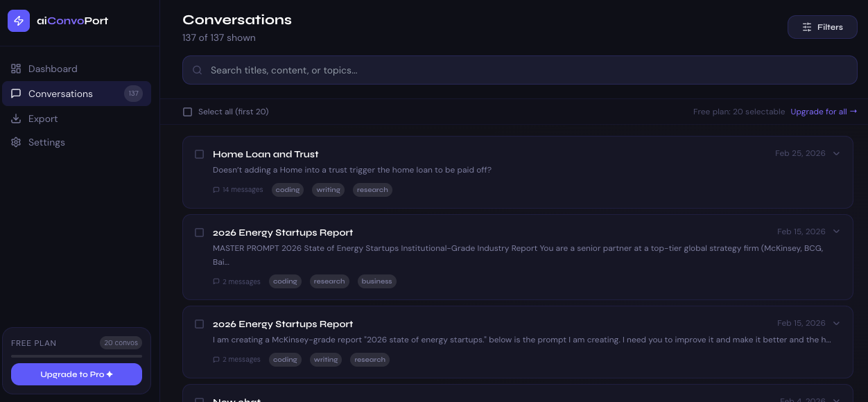Click the Dashboard grid icon
The width and height of the screenshot is (868, 402).
[16, 69]
